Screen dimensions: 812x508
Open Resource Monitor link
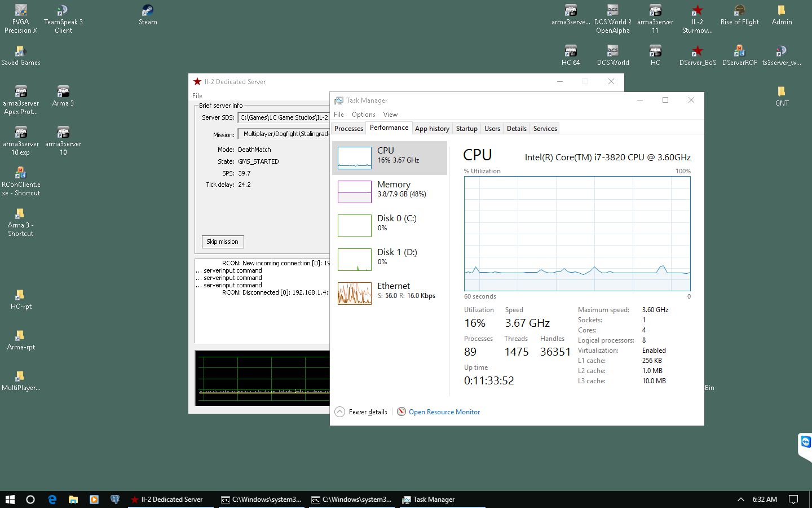(x=444, y=412)
